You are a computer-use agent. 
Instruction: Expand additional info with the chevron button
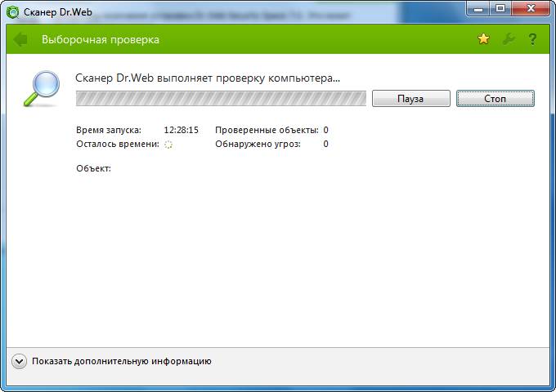coord(19,362)
